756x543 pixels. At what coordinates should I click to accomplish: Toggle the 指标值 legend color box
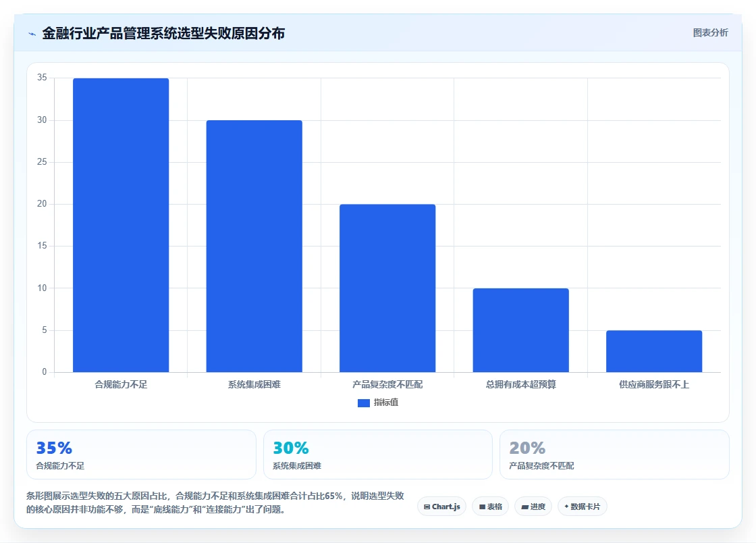[x=364, y=403]
